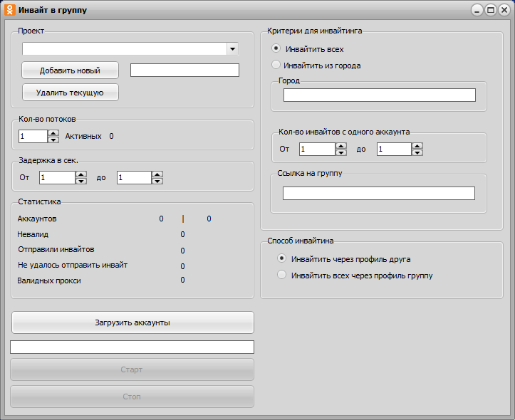Select the 'Инвайтить всех' radio button
The width and height of the screenshot is (515, 420).
point(276,49)
